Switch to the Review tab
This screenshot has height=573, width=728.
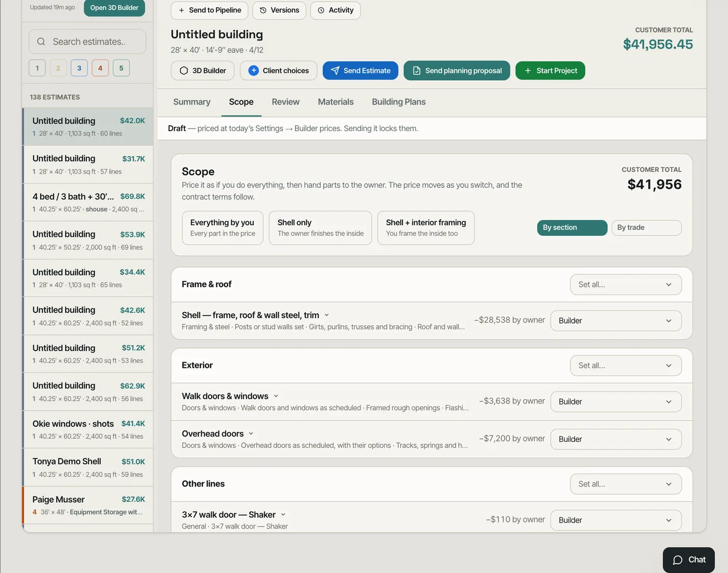285,102
